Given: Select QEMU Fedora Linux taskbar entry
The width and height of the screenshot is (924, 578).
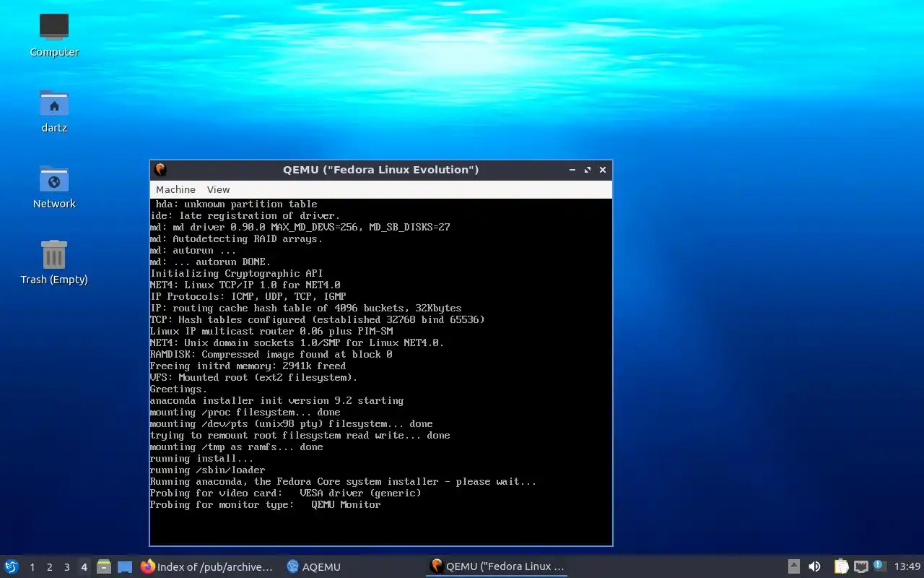Looking at the screenshot, I should 497,566.
